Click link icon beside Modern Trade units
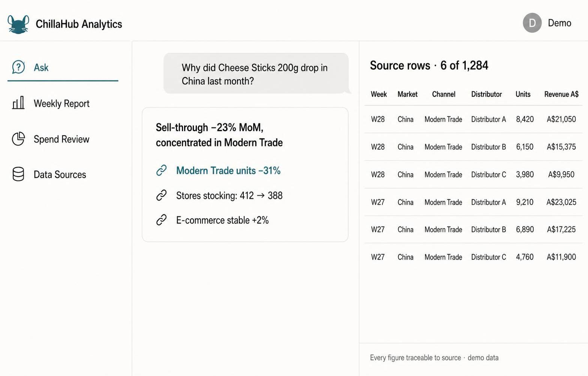 161,170
